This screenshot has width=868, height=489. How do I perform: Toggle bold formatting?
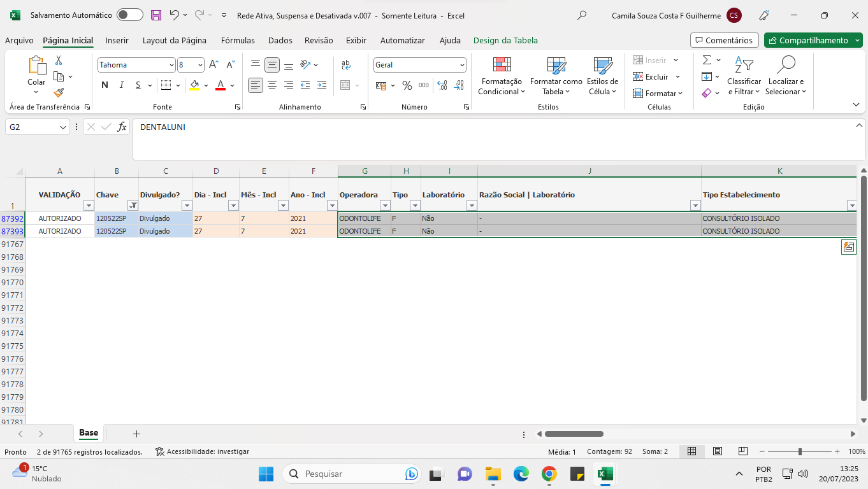(x=105, y=85)
